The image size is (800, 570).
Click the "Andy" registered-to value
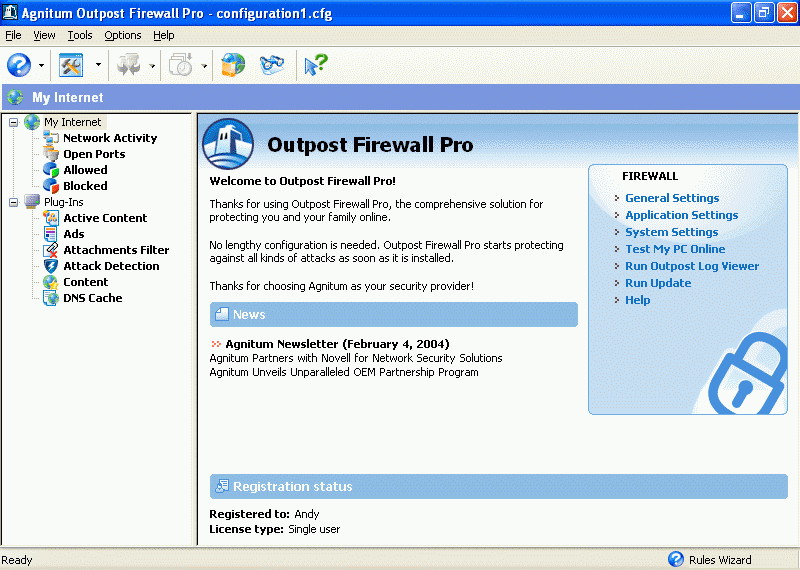[x=307, y=514]
